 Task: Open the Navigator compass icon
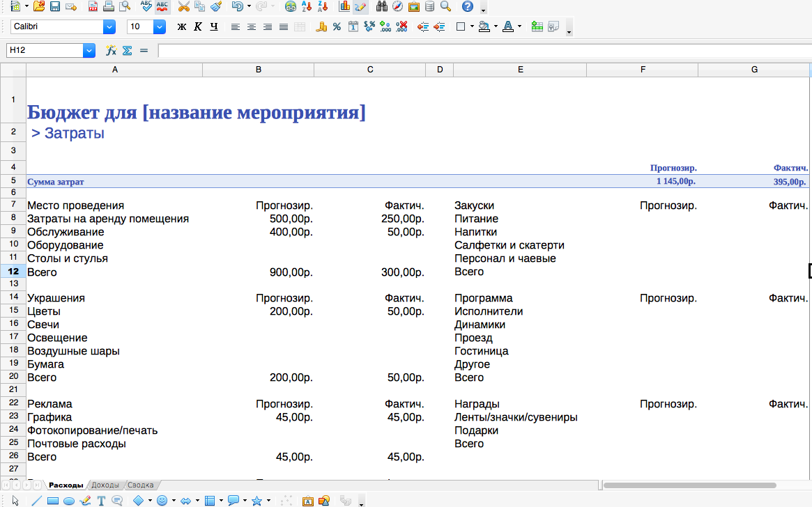click(x=396, y=8)
